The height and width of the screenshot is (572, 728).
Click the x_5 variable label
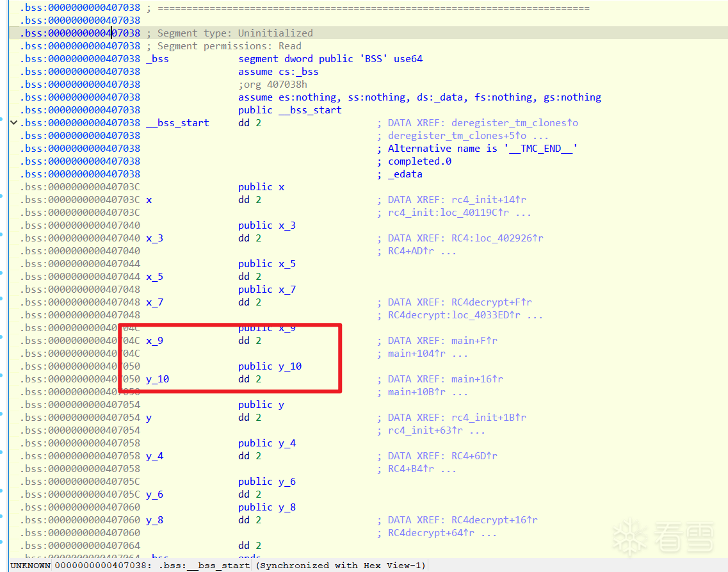tap(154, 277)
